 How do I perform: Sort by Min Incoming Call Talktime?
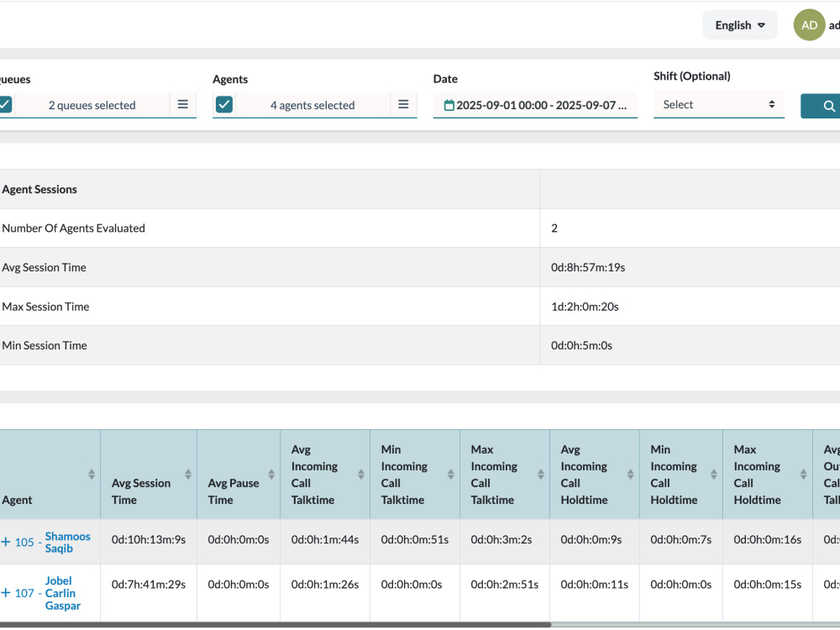click(450, 474)
